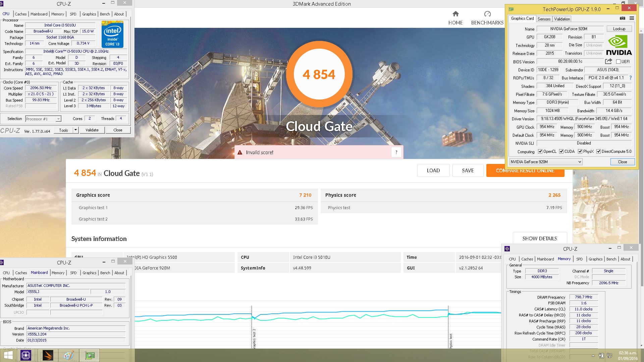
Task: Click the GPU-Z title bar app icon
Action: click(511, 9)
